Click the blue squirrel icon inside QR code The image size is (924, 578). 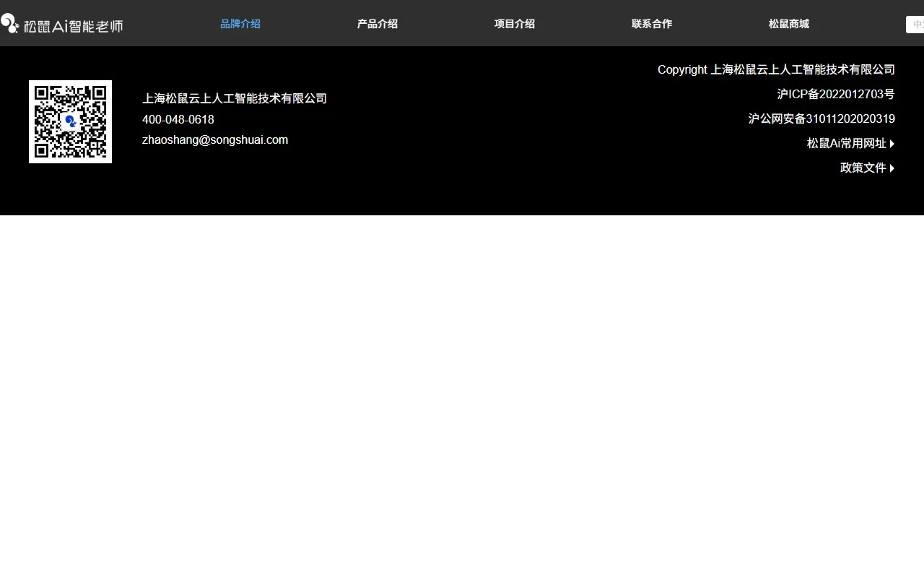(70, 121)
